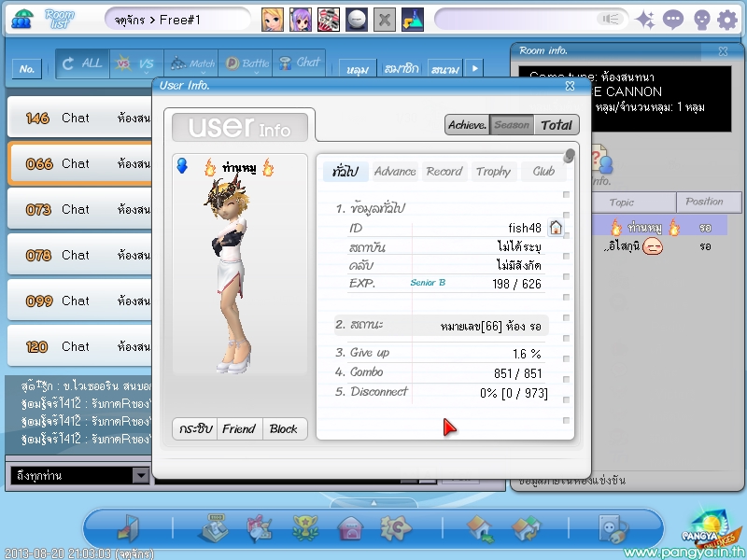747x560 pixels.
Task: Click the Friend button
Action: 239,428
